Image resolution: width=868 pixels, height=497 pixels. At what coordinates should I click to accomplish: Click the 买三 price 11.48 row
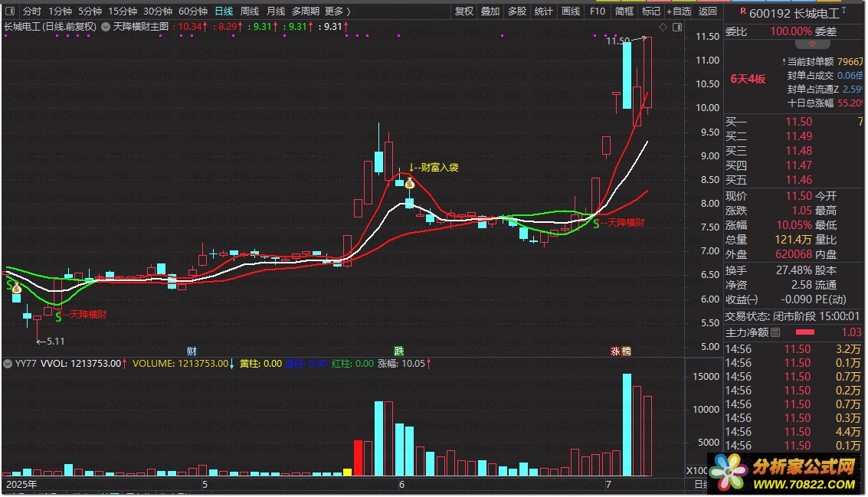tap(794, 151)
